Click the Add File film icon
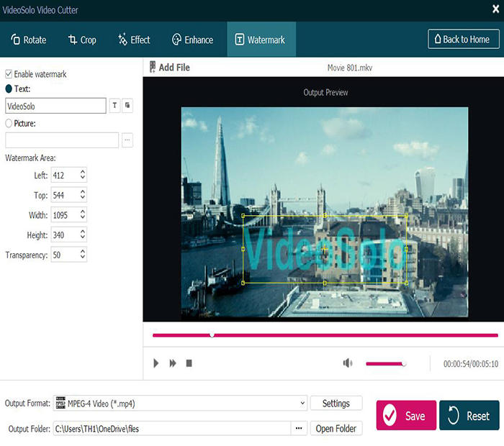Screen dimensions: 504x446 (x=153, y=67)
